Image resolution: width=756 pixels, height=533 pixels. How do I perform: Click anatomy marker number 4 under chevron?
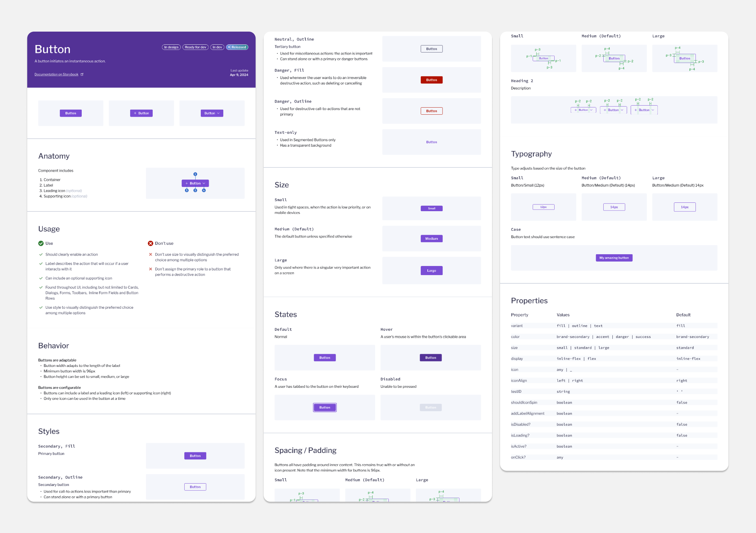(x=204, y=190)
